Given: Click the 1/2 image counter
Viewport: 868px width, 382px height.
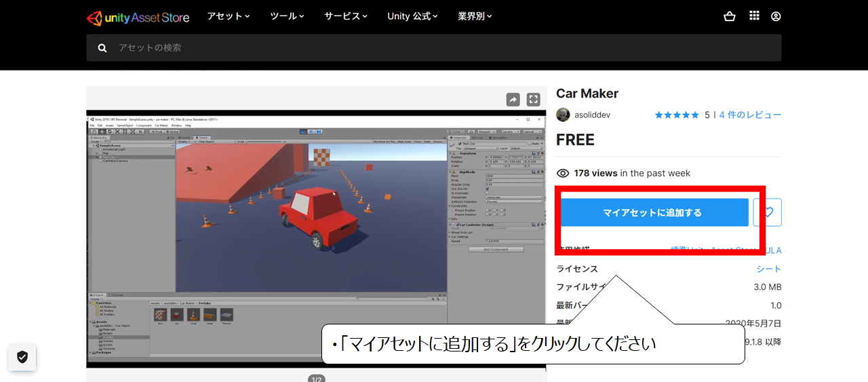Looking at the screenshot, I should [x=316, y=379].
